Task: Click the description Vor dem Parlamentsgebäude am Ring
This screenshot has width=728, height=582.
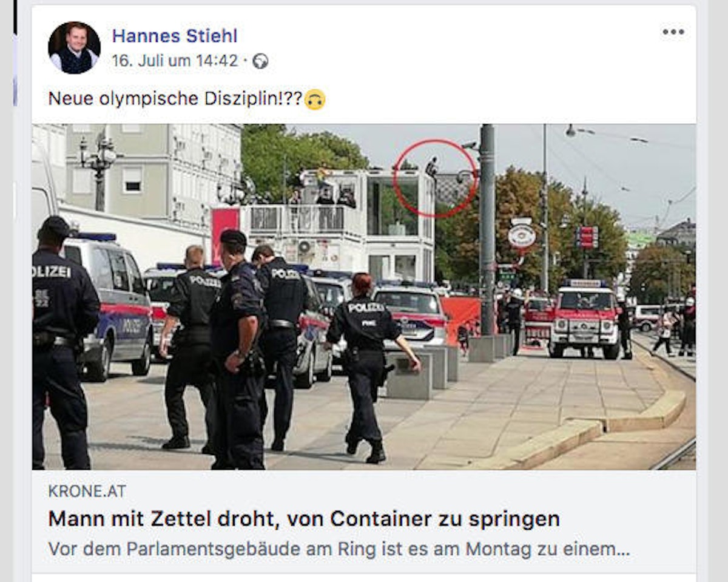Action: click(x=339, y=549)
